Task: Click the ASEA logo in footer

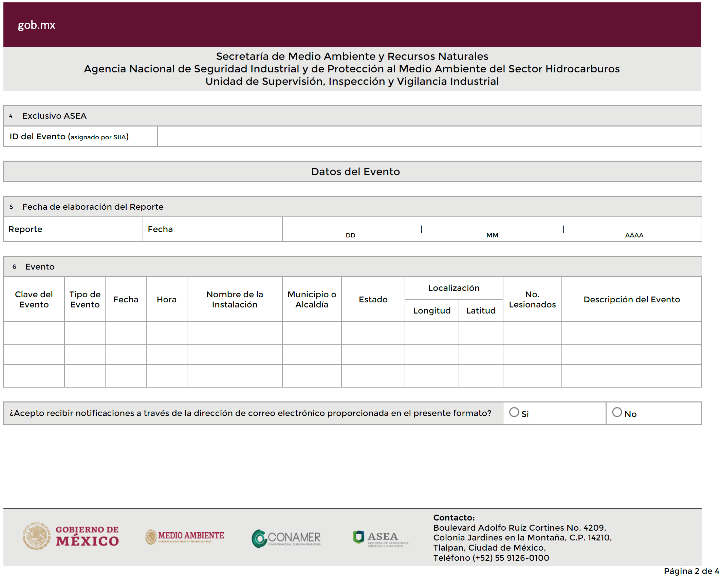Action: point(375,537)
